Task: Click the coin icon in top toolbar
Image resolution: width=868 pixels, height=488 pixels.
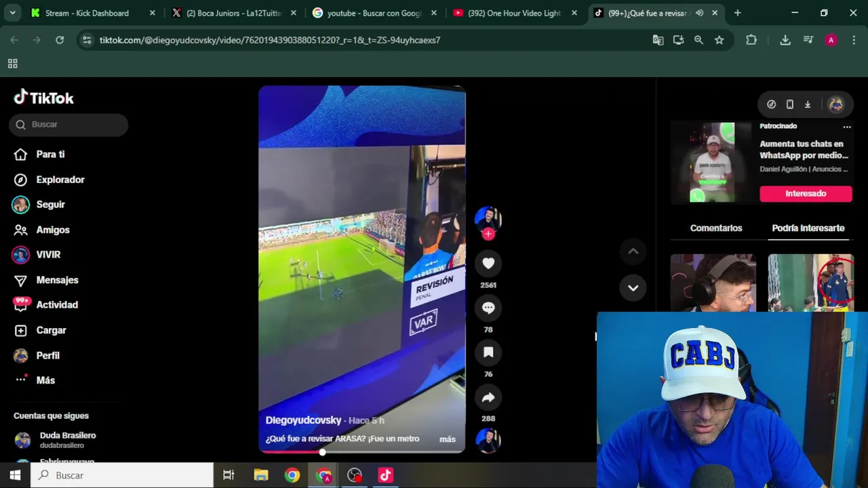Action: [x=771, y=104]
